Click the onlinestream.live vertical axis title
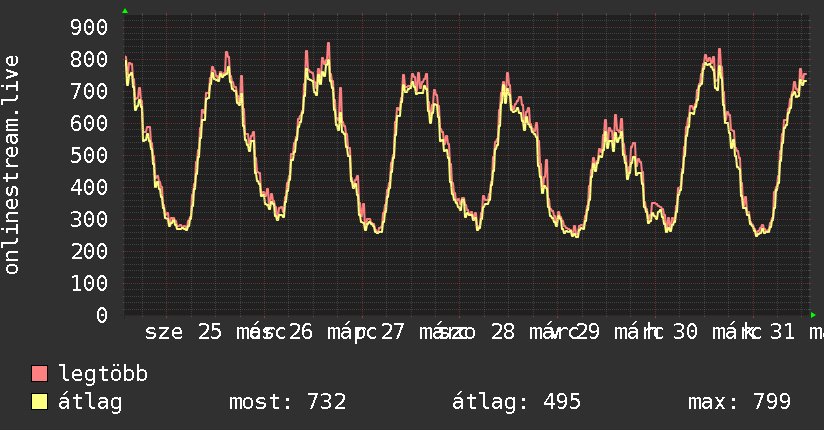 [x=11, y=165]
